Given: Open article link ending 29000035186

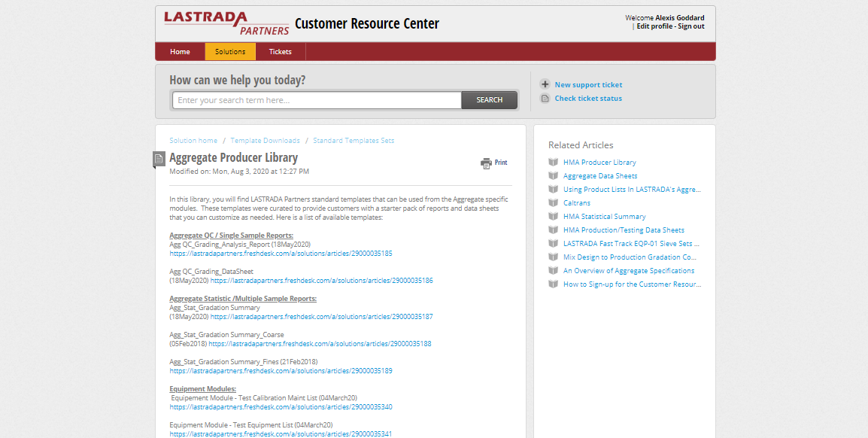Looking at the screenshot, I should 322,281.
